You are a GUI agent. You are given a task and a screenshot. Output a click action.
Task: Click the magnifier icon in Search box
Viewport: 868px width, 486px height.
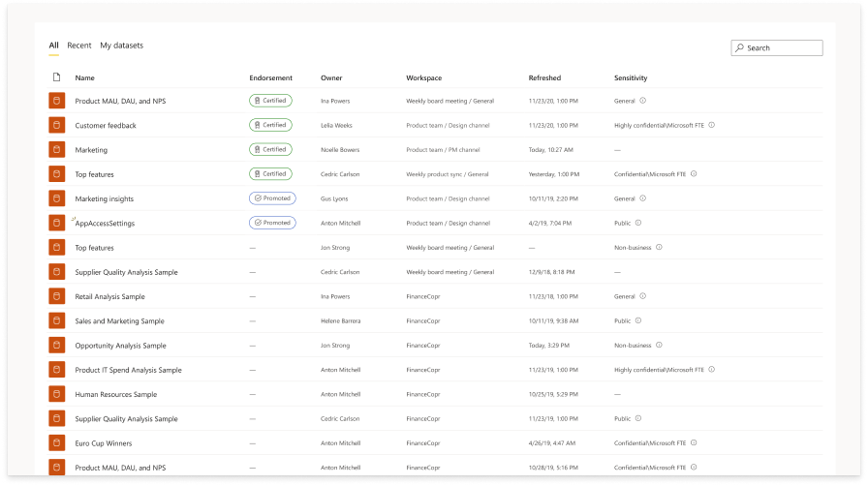pos(740,47)
